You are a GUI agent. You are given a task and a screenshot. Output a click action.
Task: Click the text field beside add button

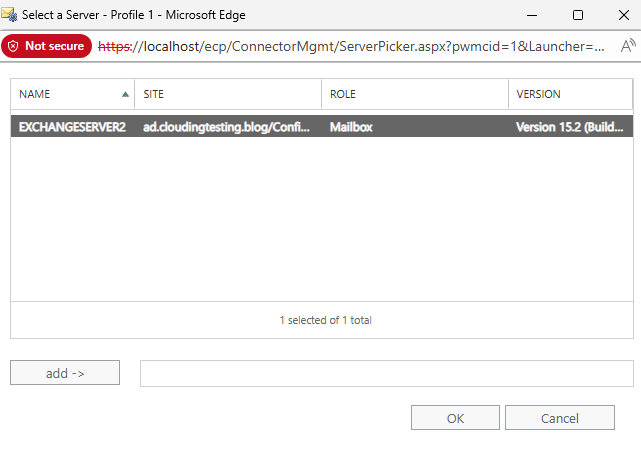click(x=386, y=373)
